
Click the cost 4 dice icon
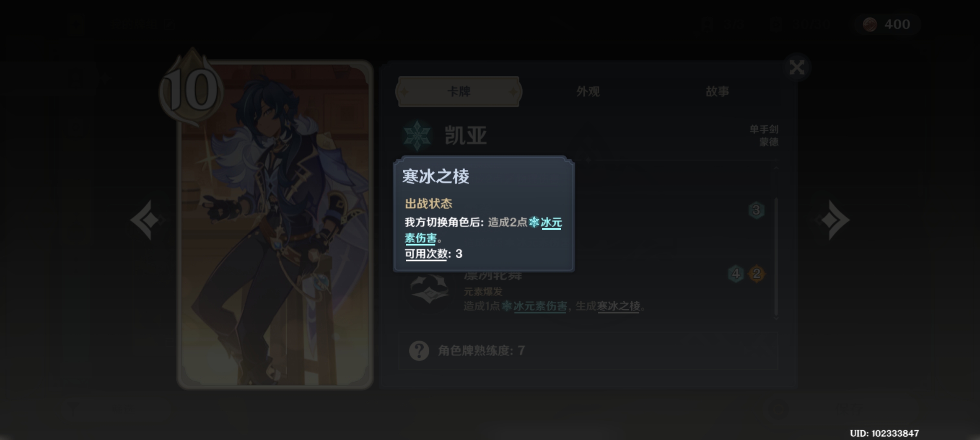coord(736,274)
